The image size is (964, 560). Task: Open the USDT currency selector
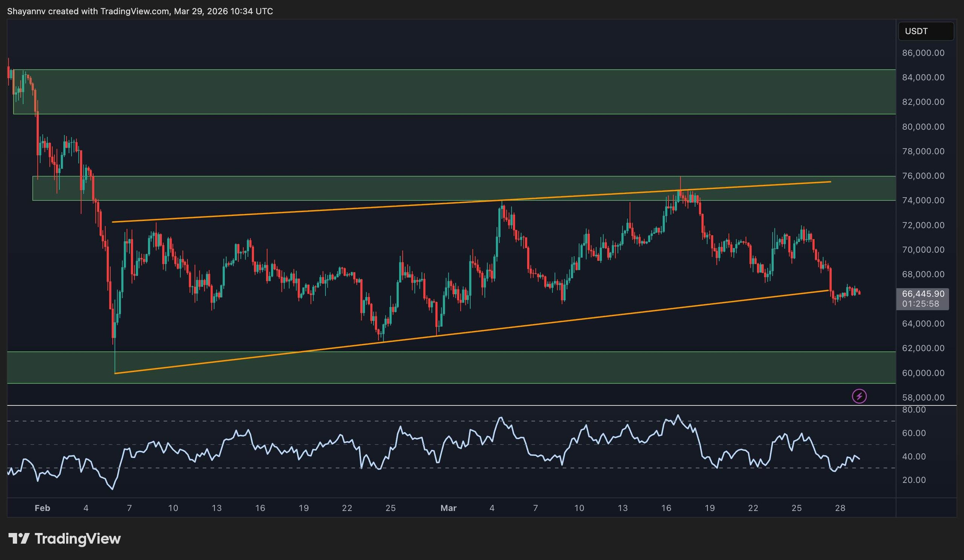coord(925,31)
